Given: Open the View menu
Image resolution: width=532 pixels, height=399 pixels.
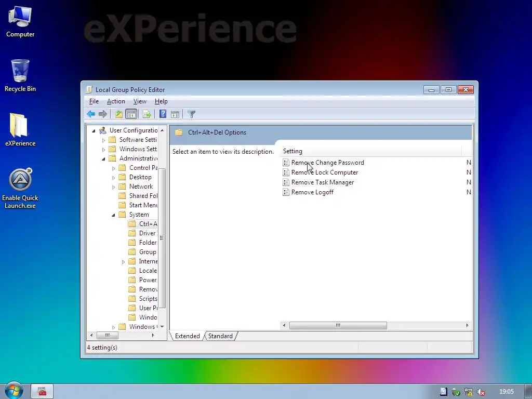Looking at the screenshot, I should [x=140, y=101].
